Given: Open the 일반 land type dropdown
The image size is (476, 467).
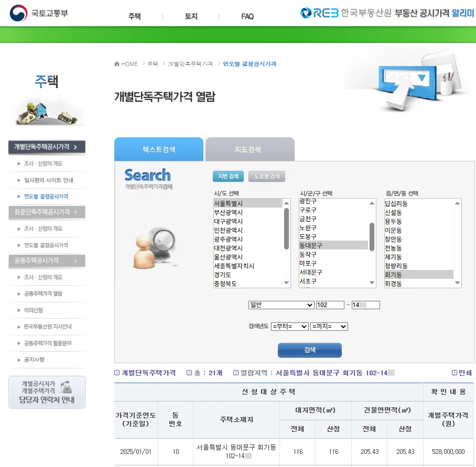Looking at the screenshot, I should (x=281, y=305).
